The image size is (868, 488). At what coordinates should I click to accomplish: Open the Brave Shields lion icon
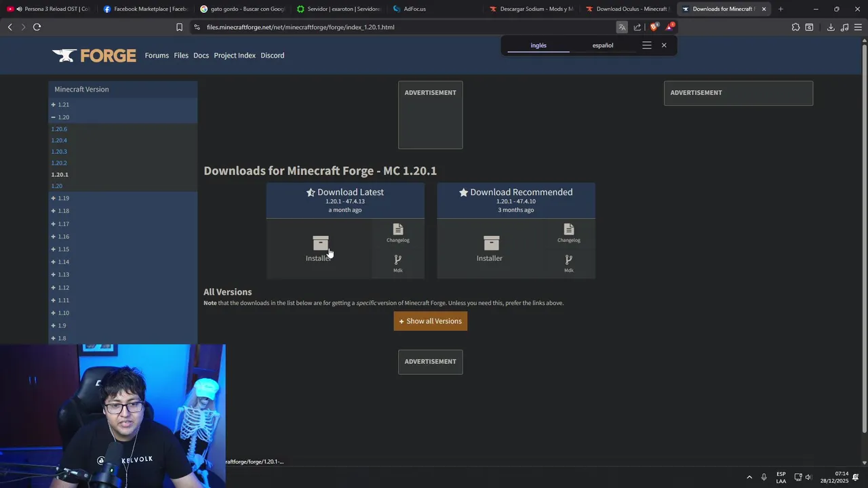(x=654, y=27)
